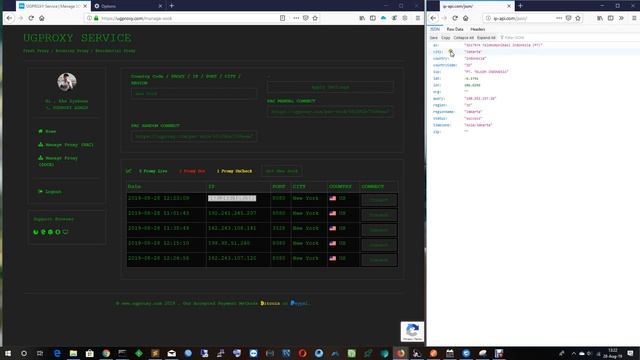
Task: Open page actions (three dots) in UGPROXY address bar
Action: pyautogui.click(x=296, y=18)
